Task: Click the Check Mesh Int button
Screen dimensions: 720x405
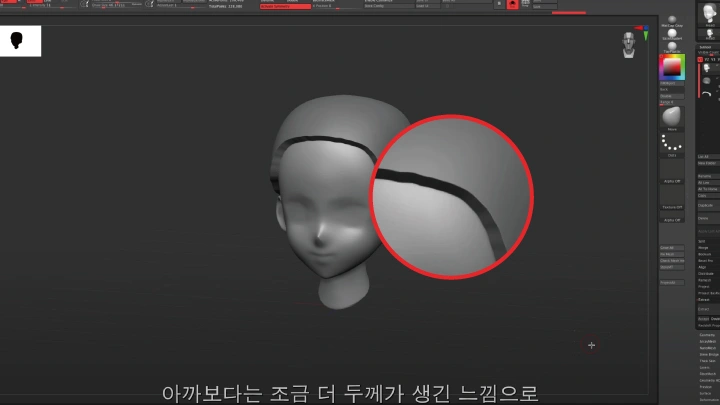Action: click(x=672, y=260)
